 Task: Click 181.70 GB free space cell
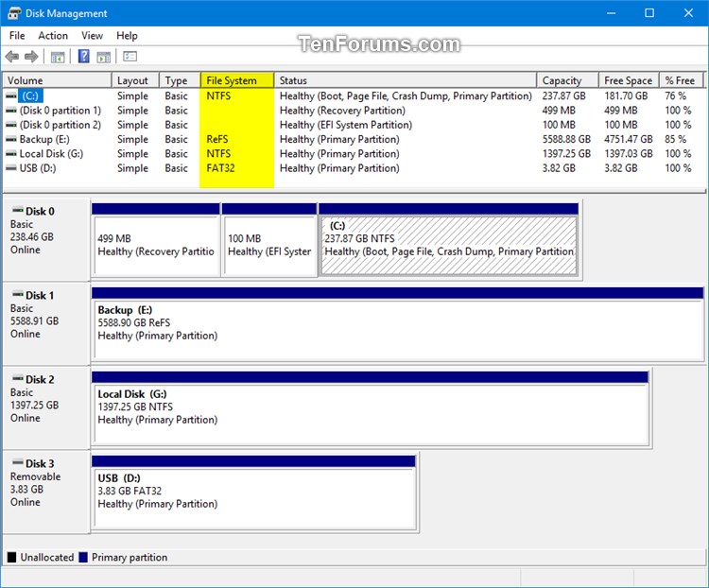tap(626, 95)
